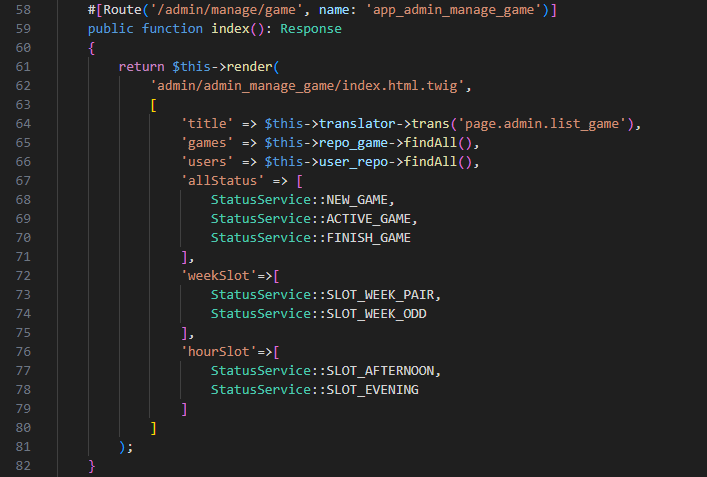Click the 'hourSlot' array key
Image resolution: width=707 pixels, height=477 pixels.
(219, 352)
